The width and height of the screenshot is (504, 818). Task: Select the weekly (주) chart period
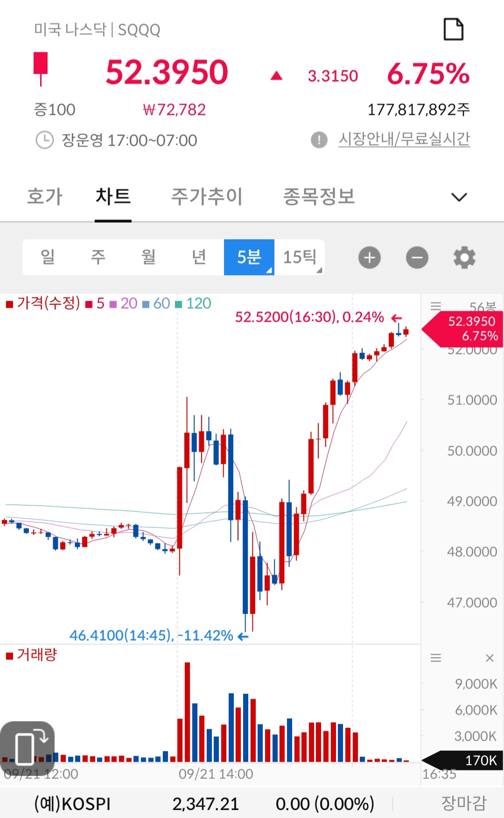(x=98, y=257)
